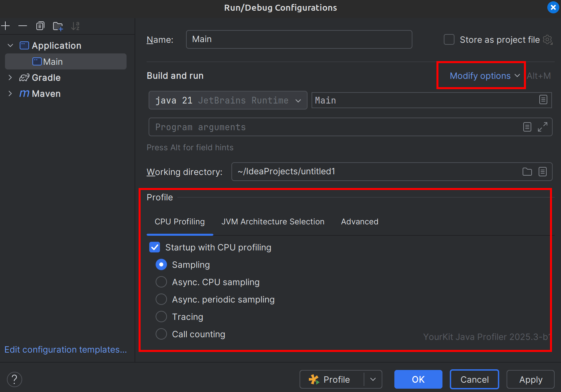
Task: Browse for the main class in the Main field
Action: [x=543, y=100]
